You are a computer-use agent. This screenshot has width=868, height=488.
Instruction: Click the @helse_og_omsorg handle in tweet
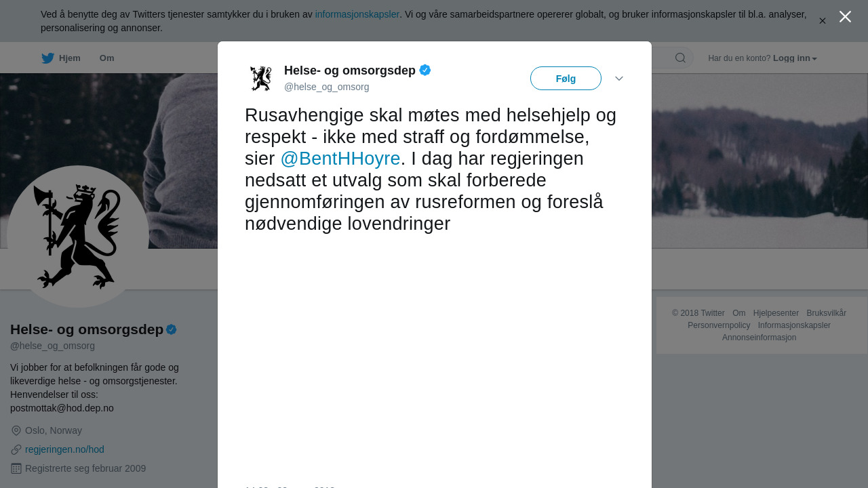click(x=326, y=87)
